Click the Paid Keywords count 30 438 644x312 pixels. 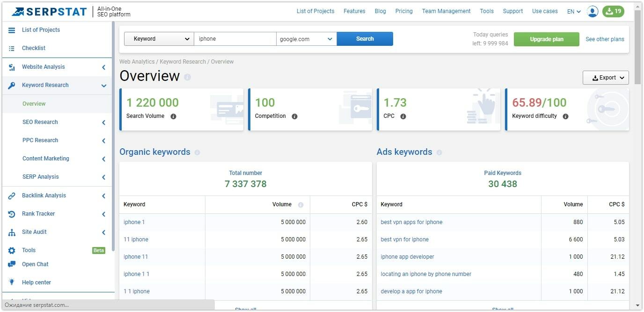tap(503, 184)
